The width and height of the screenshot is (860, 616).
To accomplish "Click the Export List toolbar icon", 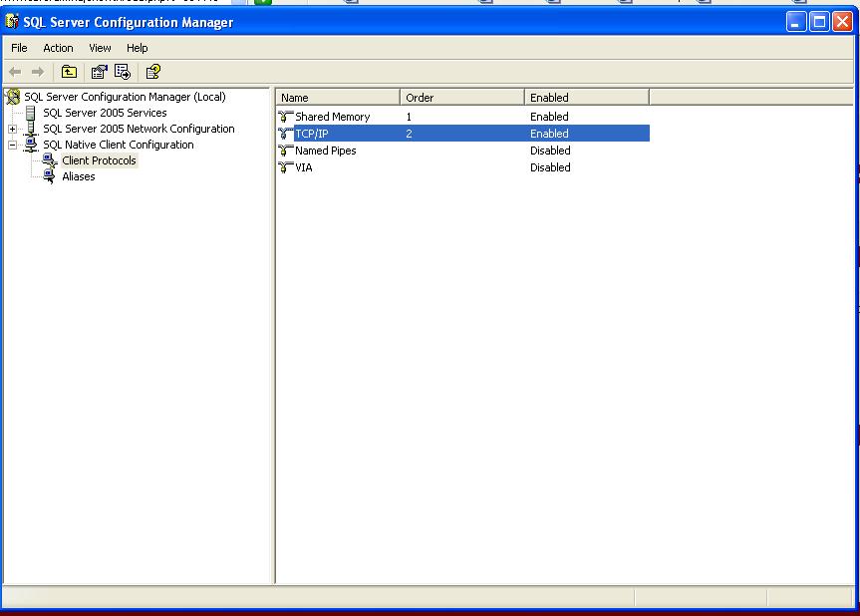I will pyautogui.click(x=123, y=72).
